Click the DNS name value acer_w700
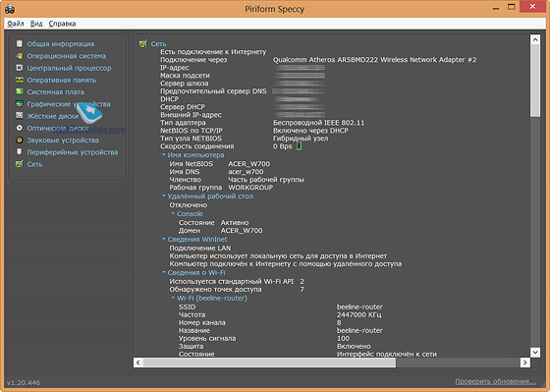550x392 pixels. pos(246,172)
